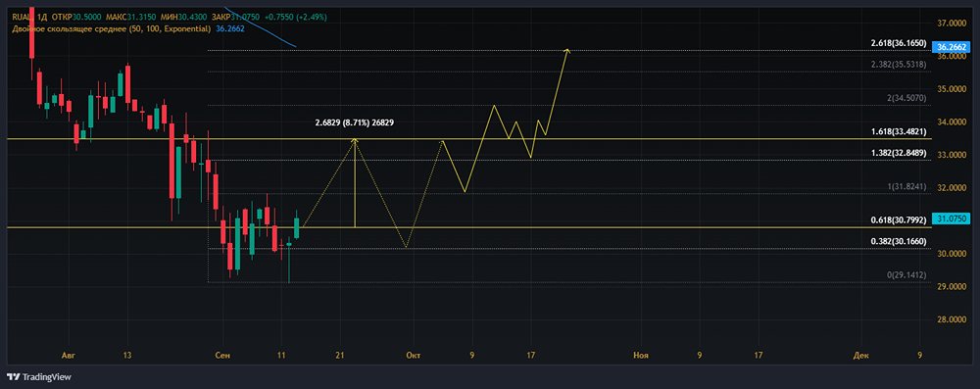Click the 13 date label on time axis
The height and width of the screenshot is (389, 980).
126,356
